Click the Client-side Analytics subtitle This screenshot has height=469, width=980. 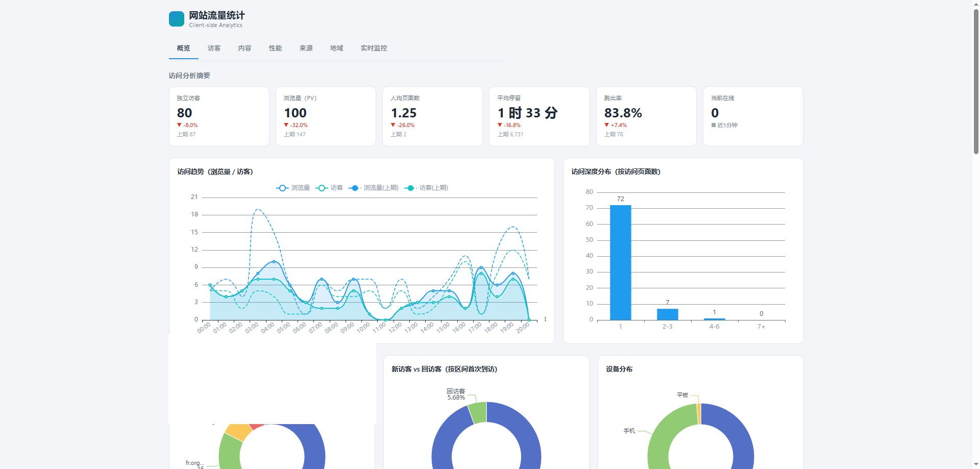pos(215,25)
